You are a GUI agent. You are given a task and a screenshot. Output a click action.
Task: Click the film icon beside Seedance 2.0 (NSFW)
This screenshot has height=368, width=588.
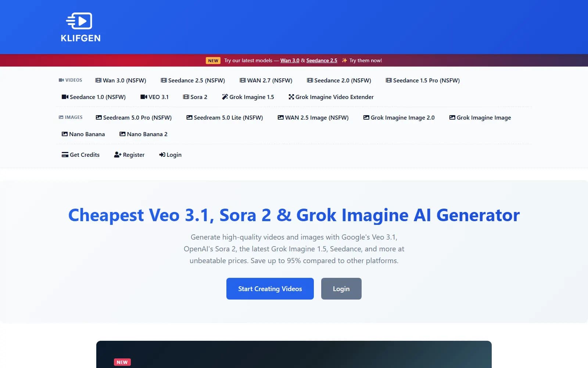pos(310,80)
